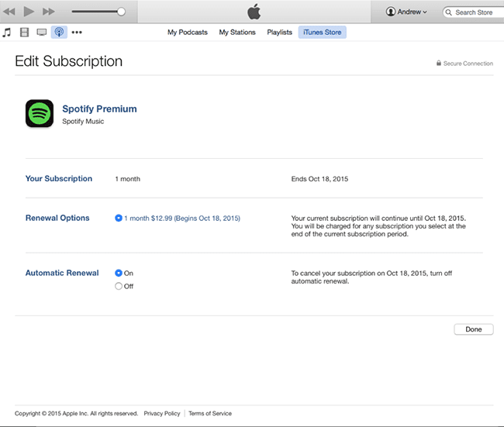The height and width of the screenshot is (427, 504).
Task: Click the account avatar icon
Action: click(x=391, y=12)
